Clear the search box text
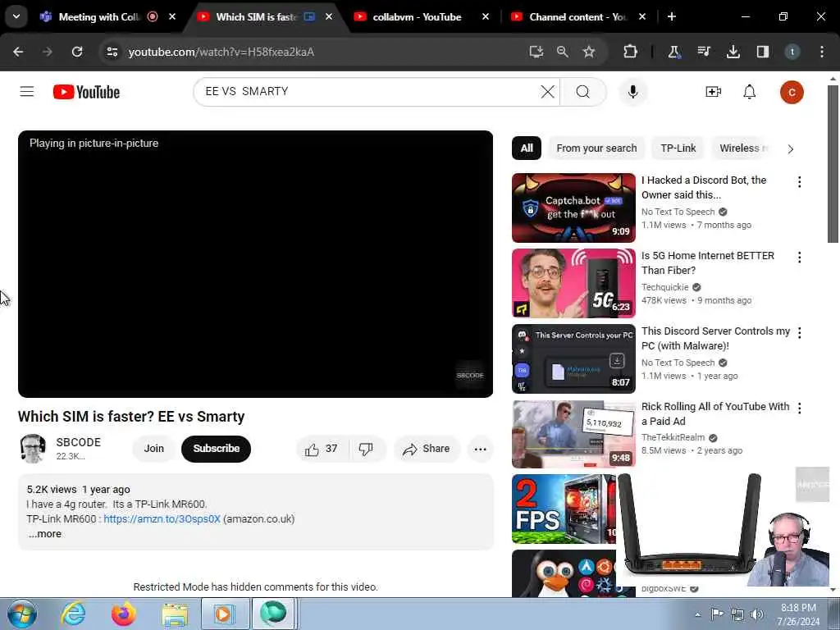This screenshot has height=630, width=840. pos(547,92)
